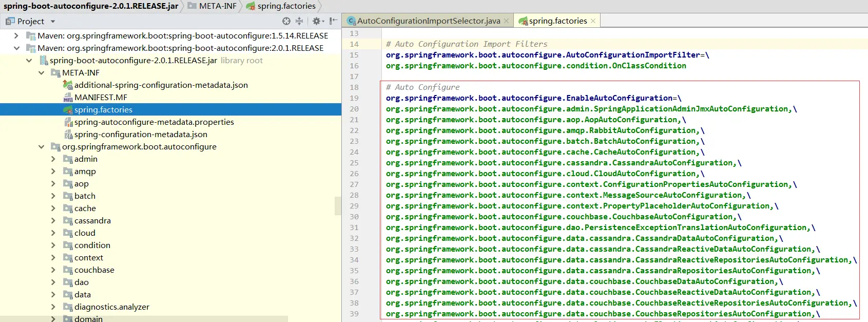Click line number 18 in the gutter

354,87
